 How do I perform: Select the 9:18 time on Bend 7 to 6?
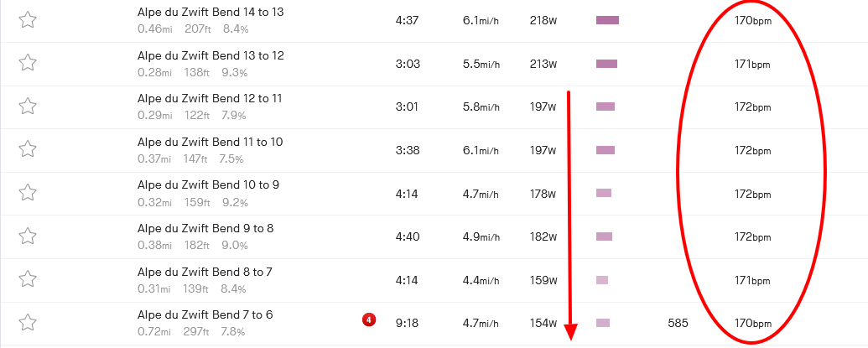pyautogui.click(x=407, y=322)
